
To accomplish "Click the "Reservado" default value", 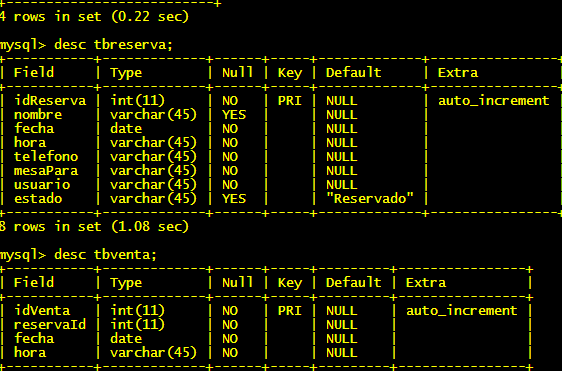I will click(x=370, y=198).
